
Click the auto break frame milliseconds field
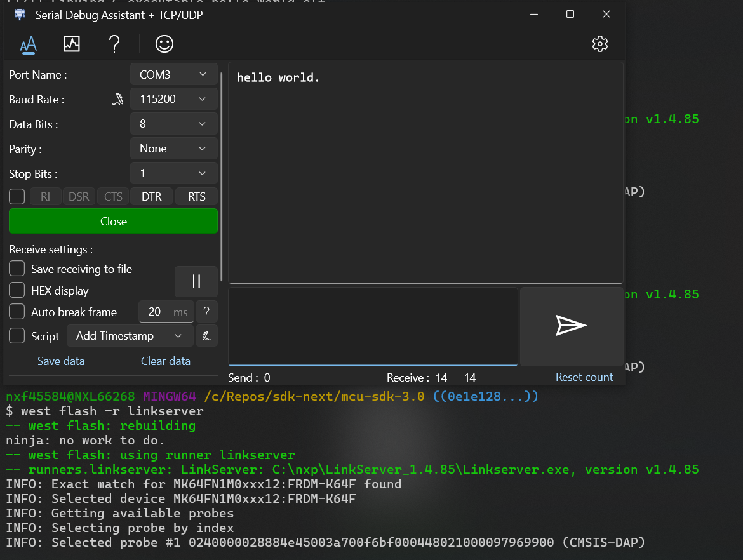tap(166, 312)
